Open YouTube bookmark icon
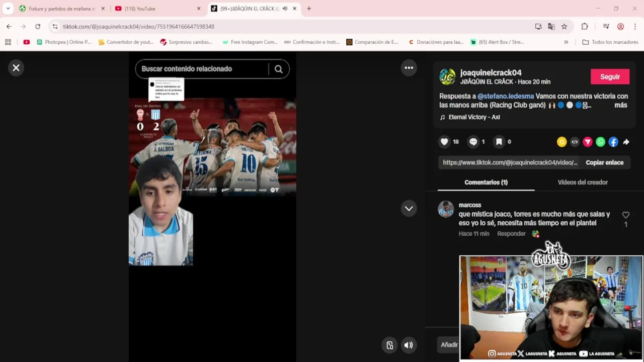Viewport: 644px width, 362px height. click(27, 42)
